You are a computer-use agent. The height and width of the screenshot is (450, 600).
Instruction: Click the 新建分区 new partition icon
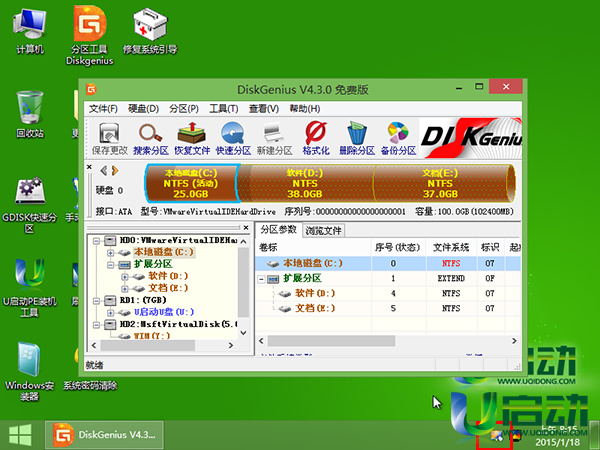pos(274,139)
